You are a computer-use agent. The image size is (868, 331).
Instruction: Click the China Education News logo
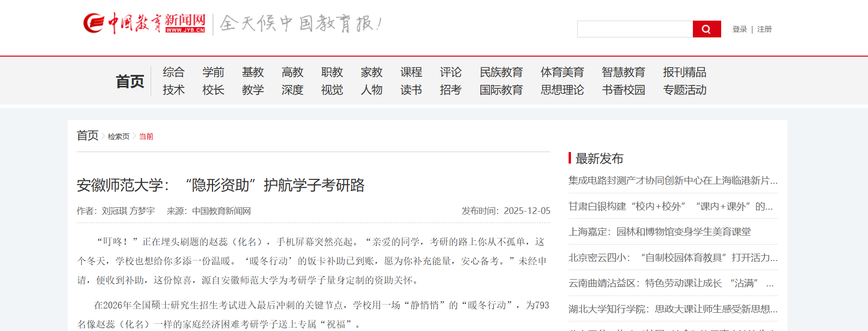point(144,23)
